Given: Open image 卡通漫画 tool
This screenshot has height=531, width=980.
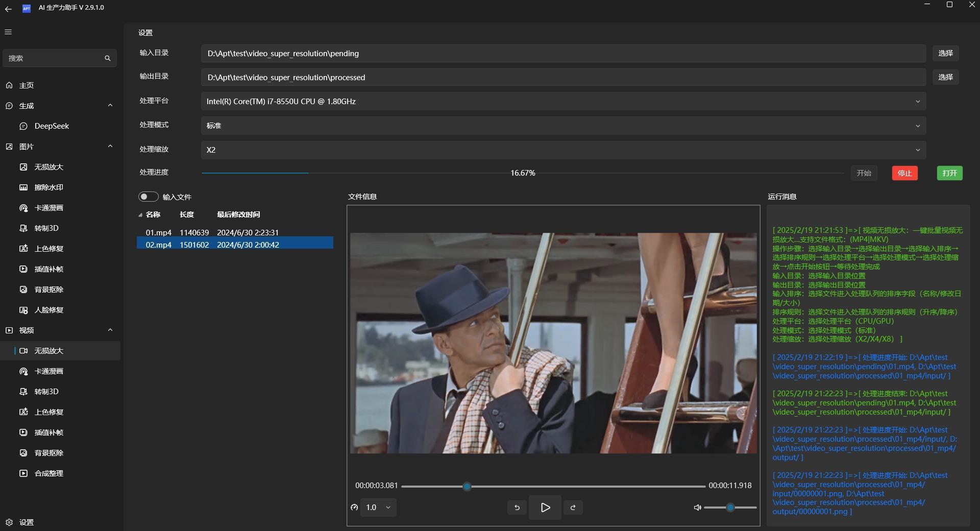Looking at the screenshot, I should coord(60,208).
